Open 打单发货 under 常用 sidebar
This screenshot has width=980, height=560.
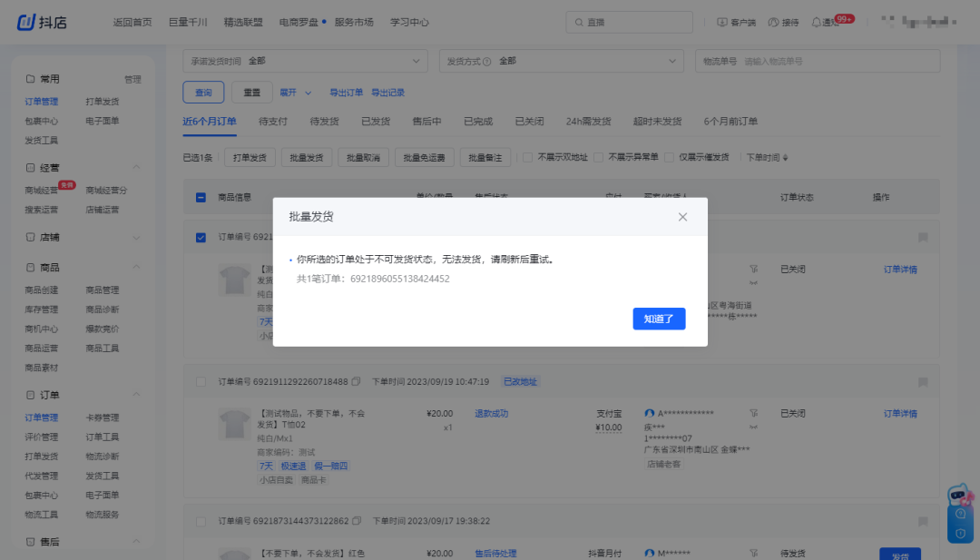tap(103, 102)
